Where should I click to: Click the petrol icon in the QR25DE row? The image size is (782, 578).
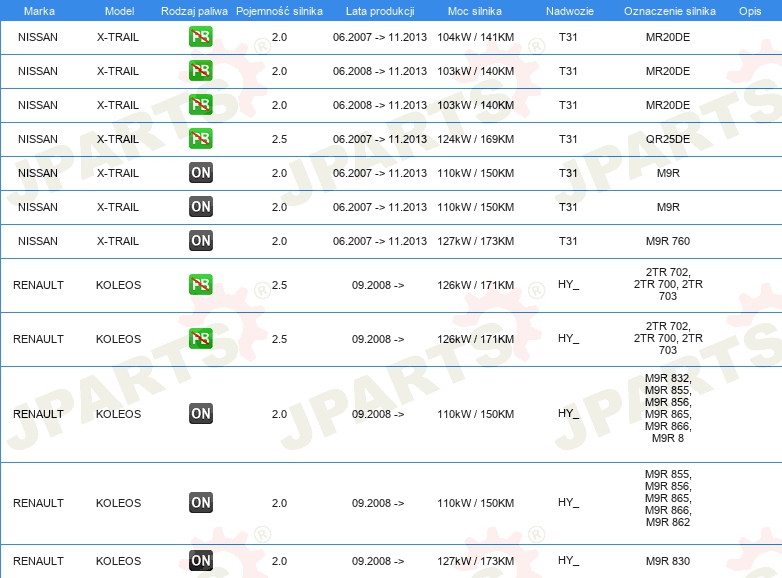click(x=200, y=139)
